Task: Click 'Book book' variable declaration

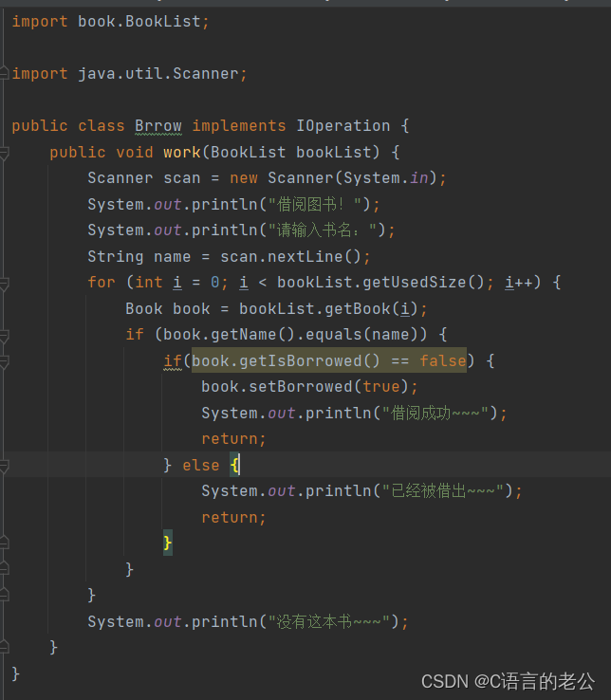Action: click(168, 309)
